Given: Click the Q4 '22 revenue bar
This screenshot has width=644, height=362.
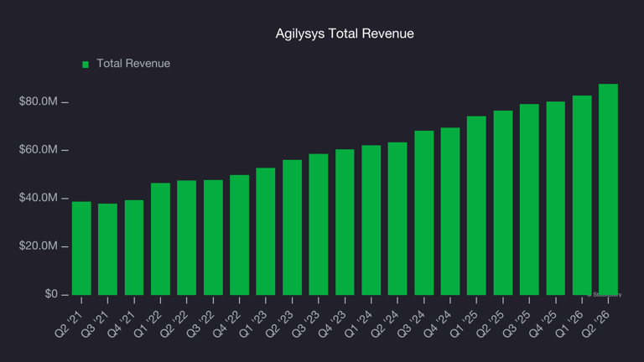Looking at the screenshot, I should tap(240, 235).
